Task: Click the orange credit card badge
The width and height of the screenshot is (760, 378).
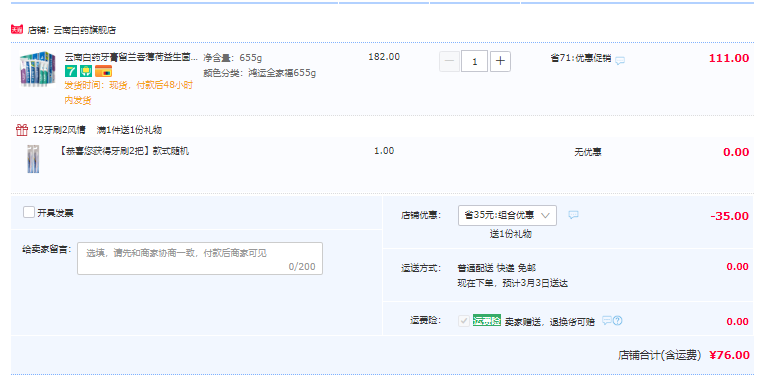Action: [x=103, y=71]
